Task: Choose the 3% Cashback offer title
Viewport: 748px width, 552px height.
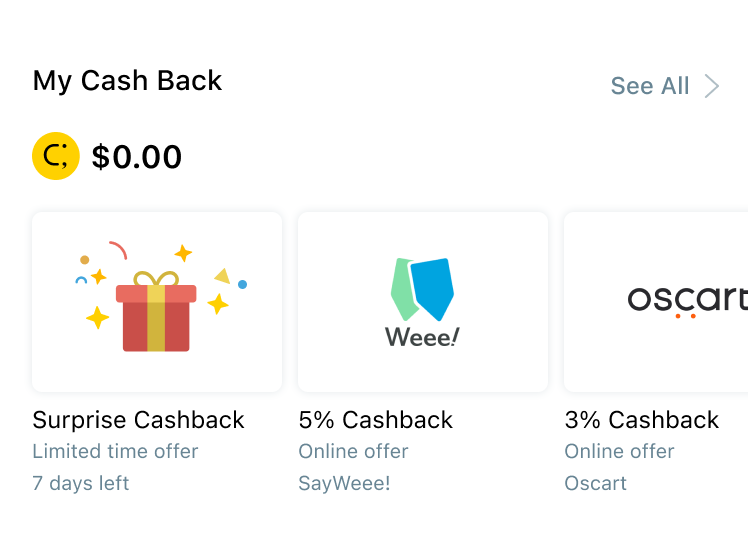Action: pyautogui.click(x=642, y=420)
